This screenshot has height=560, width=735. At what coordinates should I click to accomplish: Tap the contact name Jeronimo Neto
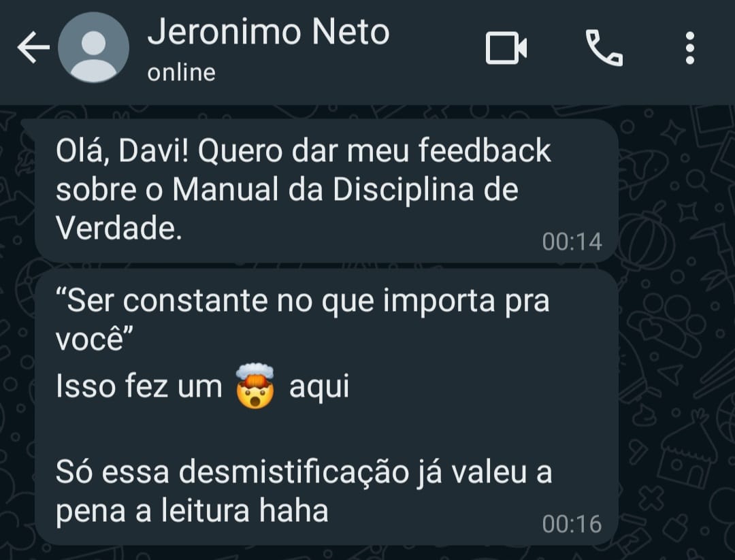coord(268,32)
